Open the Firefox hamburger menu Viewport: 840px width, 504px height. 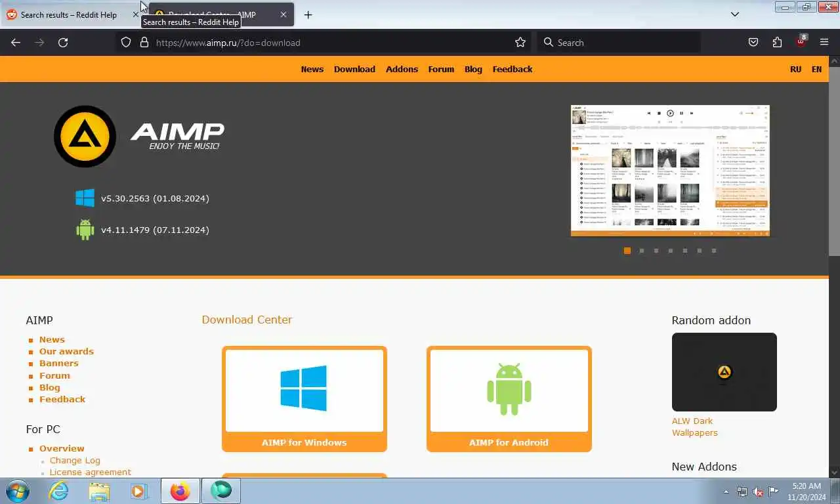(x=824, y=43)
